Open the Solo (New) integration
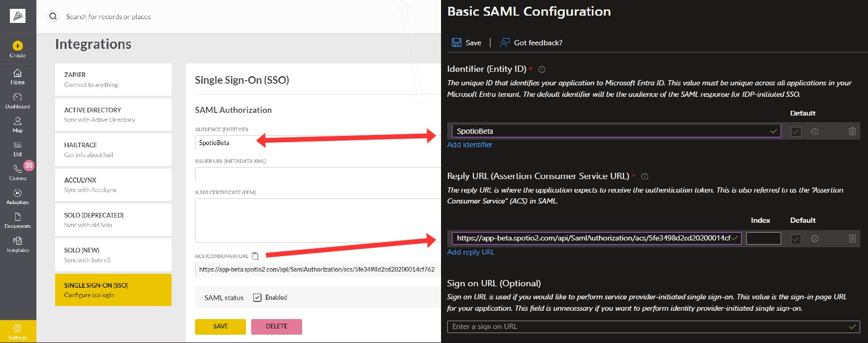 [x=113, y=255]
